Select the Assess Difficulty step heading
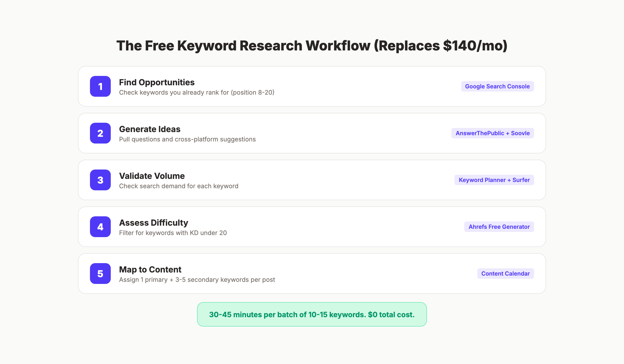This screenshot has height=364, width=624. coord(153,223)
